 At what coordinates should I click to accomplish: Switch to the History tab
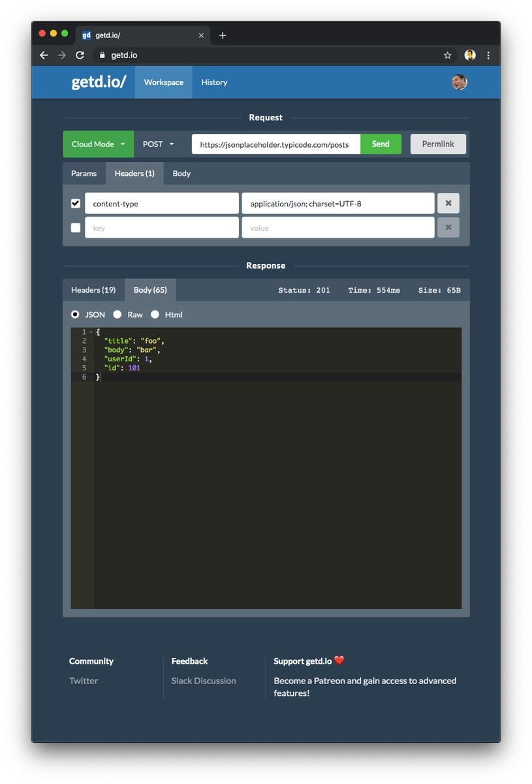(214, 82)
